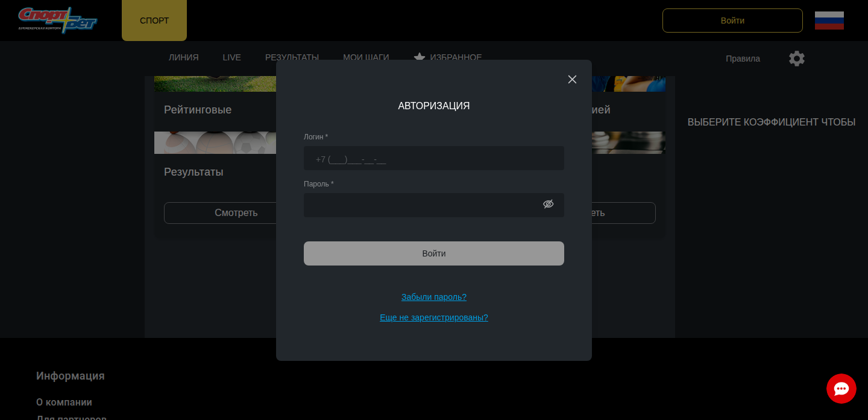
Task: Open the live chat support bubble
Action: (841, 389)
